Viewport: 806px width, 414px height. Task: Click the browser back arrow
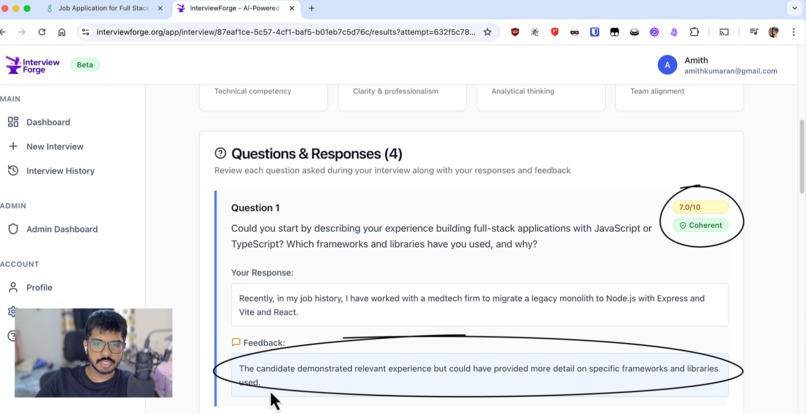(3, 32)
